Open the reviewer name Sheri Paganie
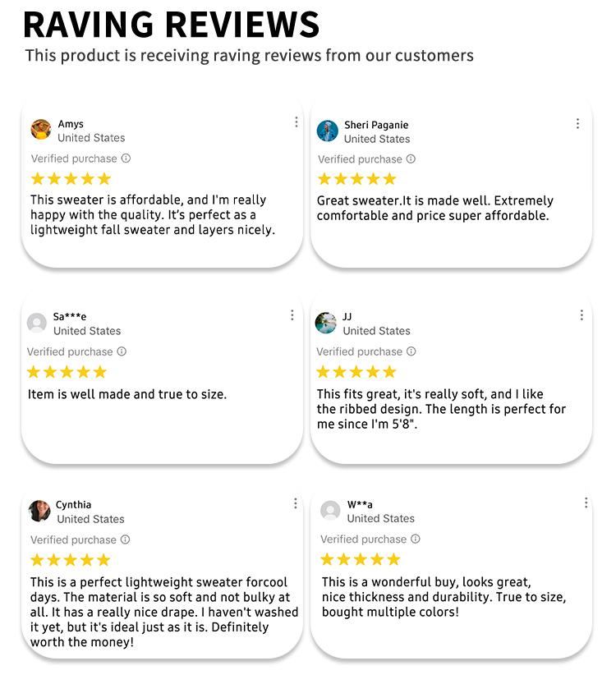 tap(376, 125)
